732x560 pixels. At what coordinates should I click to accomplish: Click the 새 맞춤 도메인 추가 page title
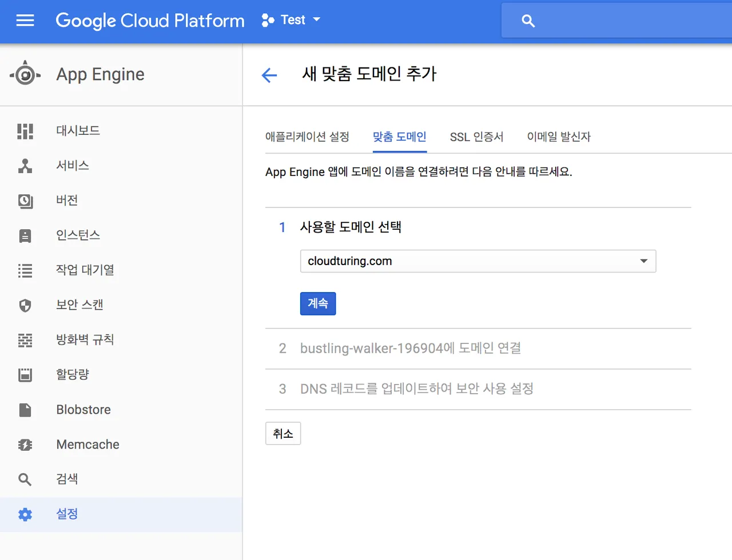click(x=369, y=74)
